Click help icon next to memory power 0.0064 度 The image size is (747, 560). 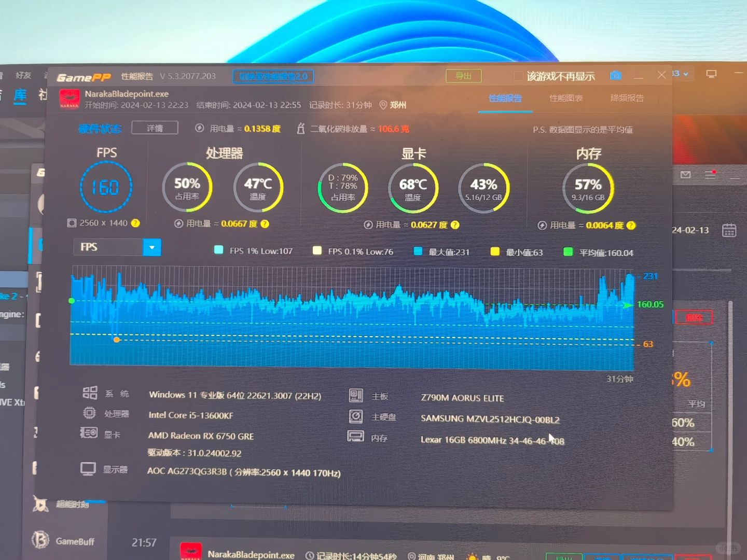(631, 226)
